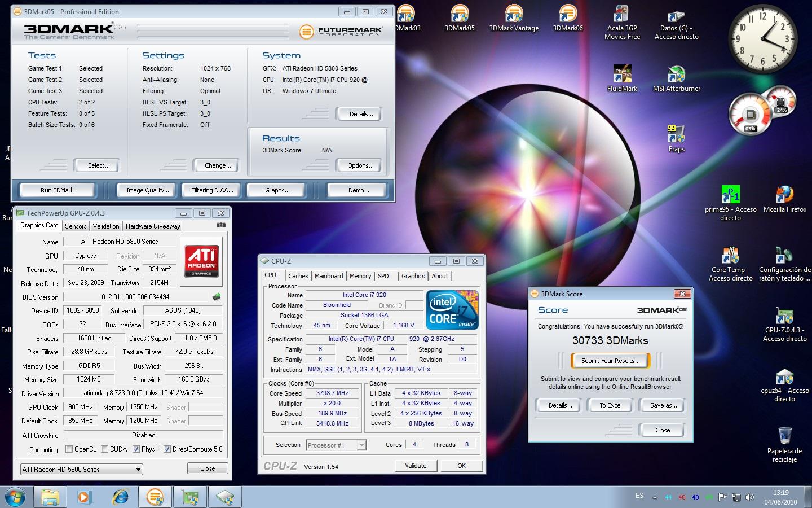Click Intel Core i7 logo in CPU-Z
812x508 pixels.
[452, 309]
